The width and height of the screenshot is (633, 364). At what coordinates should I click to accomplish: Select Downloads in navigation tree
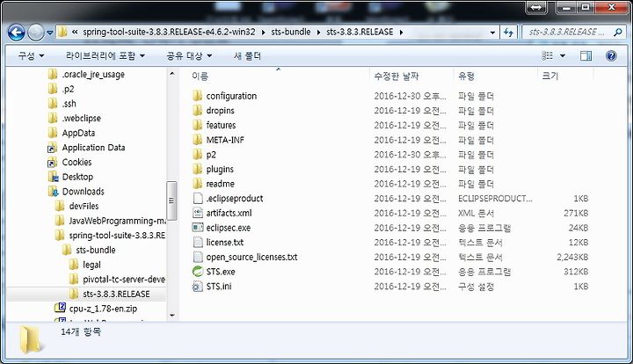point(83,192)
